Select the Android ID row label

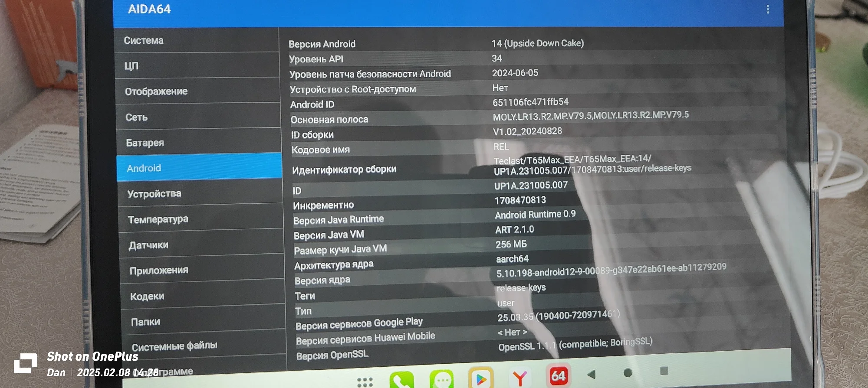pos(312,104)
